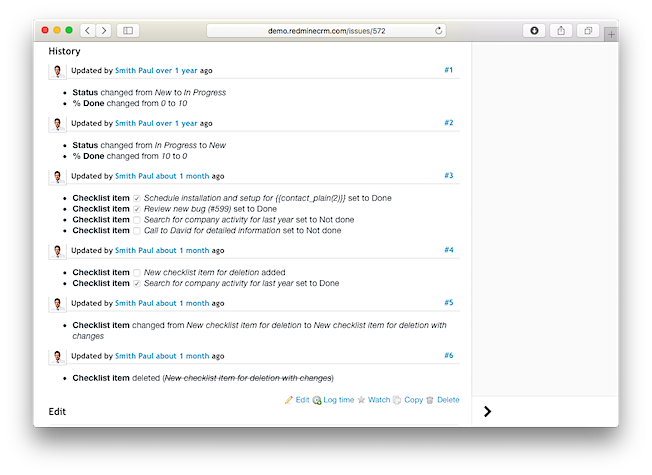652x475 pixels.
Task: Reload the page using the refresh icon
Action: point(439,31)
